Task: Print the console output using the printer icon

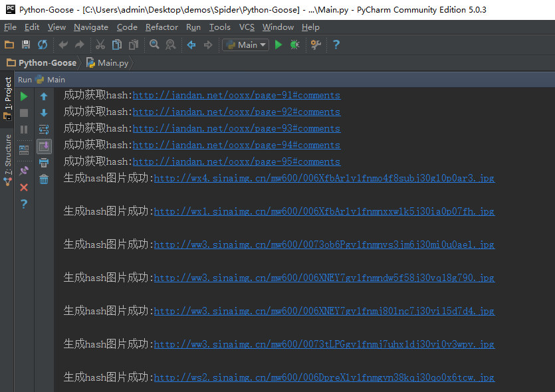Action: coord(44,163)
